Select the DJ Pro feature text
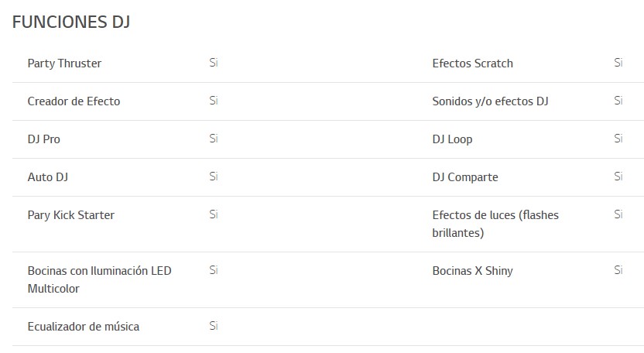644x353 pixels. tap(43, 139)
